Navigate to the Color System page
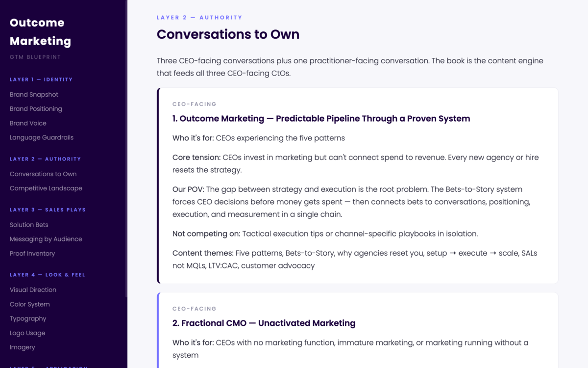The image size is (588, 368). [x=30, y=304]
